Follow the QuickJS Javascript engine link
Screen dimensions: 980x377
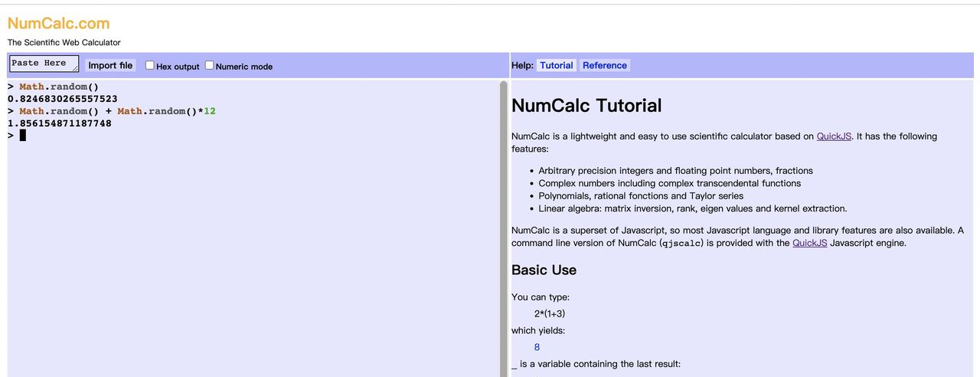(809, 243)
